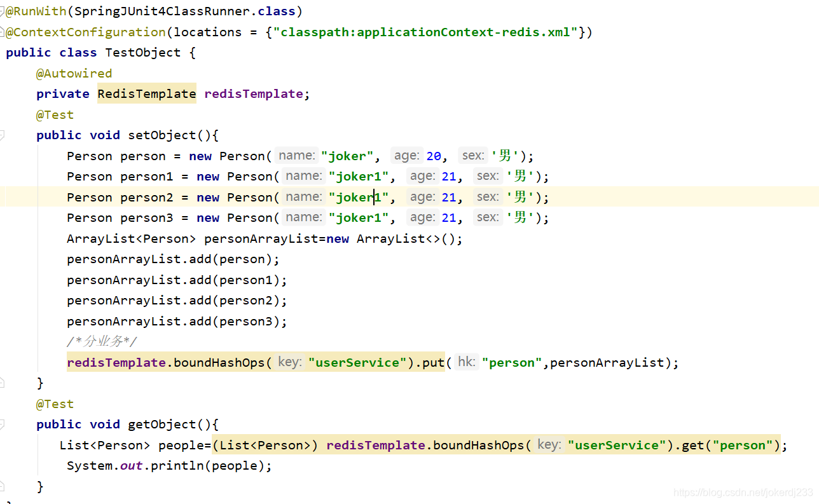Image resolution: width=819 pixels, height=504 pixels.
Task: Click the hk: parameter hint before "person"
Action: click(466, 362)
